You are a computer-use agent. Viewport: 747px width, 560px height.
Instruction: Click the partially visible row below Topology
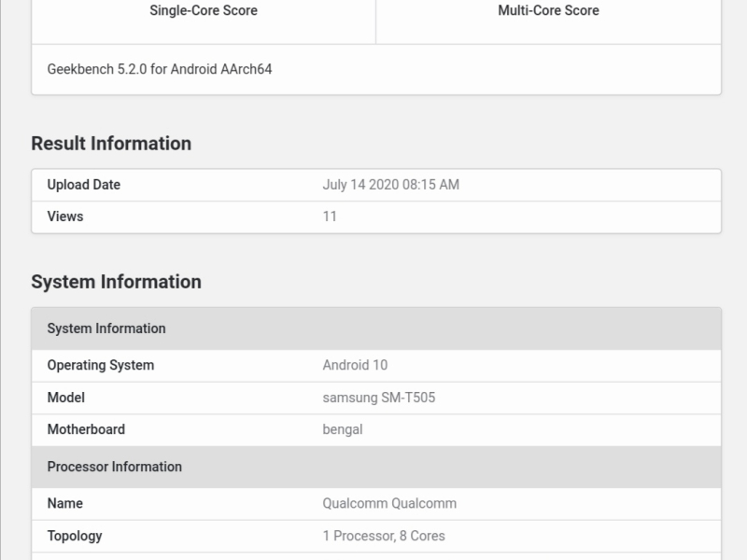tap(373, 556)
